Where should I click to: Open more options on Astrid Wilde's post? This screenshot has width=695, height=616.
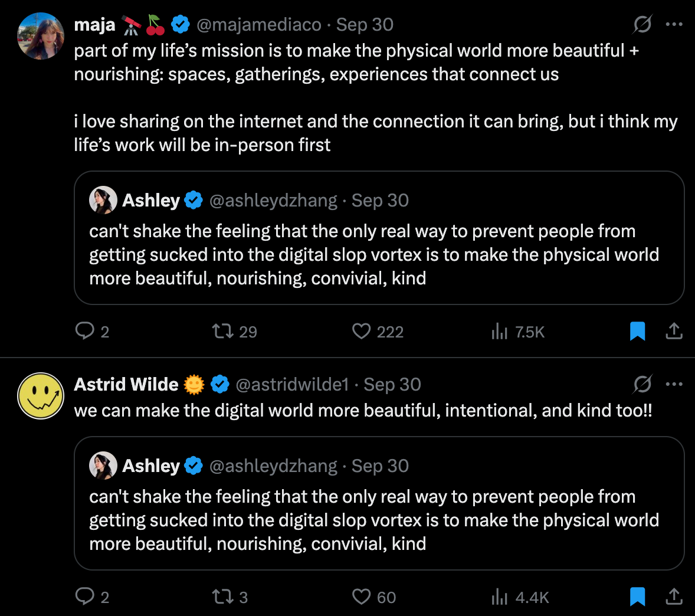[x=674, y=384]
